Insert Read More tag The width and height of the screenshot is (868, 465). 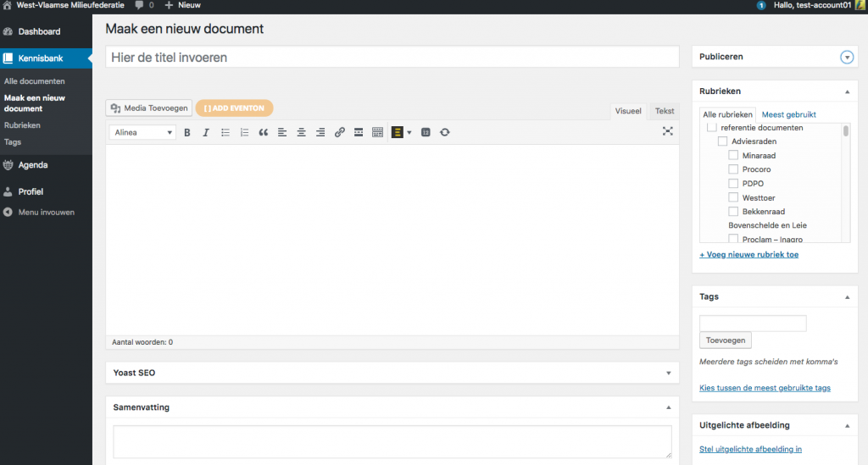pyautogui.click(x=359, y=133)
